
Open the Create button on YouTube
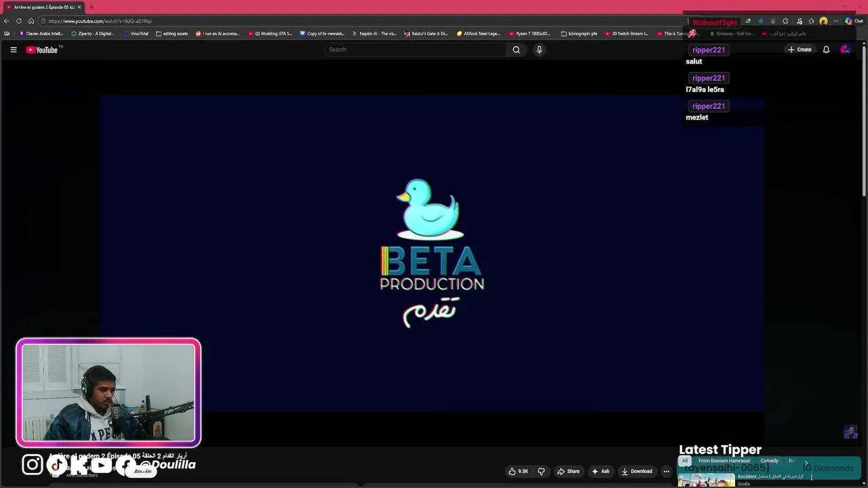800,49
